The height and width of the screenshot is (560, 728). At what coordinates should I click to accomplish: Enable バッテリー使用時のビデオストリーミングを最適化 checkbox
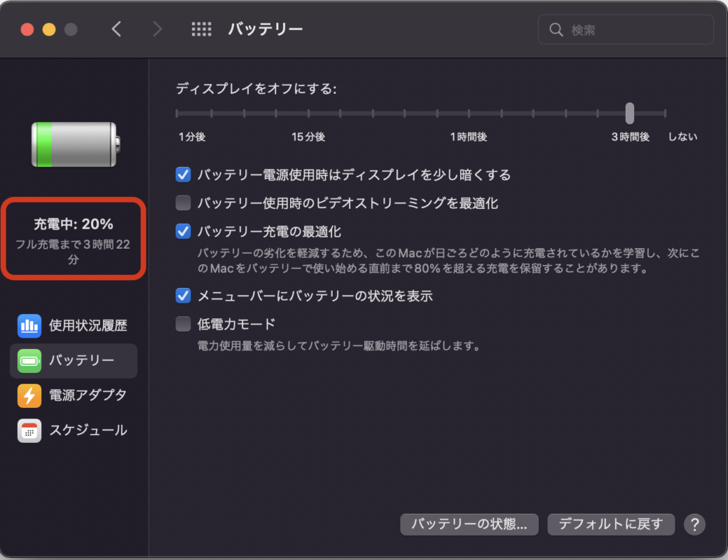click(x=183, y=203)
